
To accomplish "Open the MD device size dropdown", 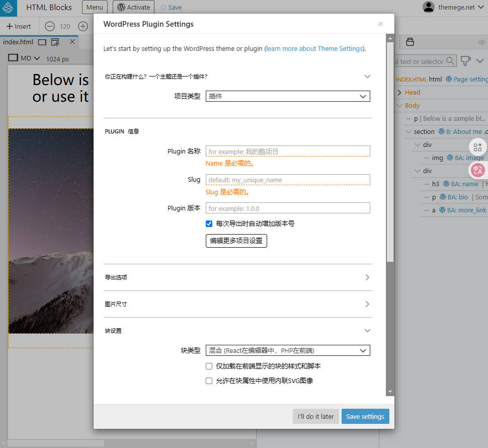I will [x=24, y=58].
